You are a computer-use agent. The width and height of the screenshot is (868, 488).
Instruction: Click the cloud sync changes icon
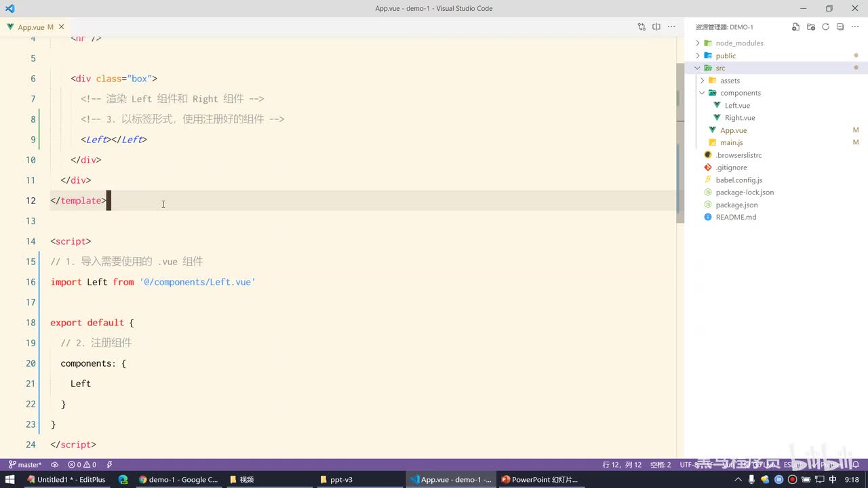[54, 465]
